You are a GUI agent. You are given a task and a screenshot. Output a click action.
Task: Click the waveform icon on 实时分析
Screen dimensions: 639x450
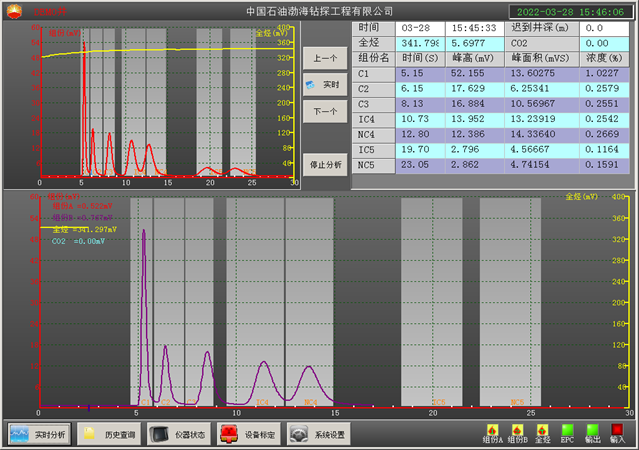coord(20,434)
